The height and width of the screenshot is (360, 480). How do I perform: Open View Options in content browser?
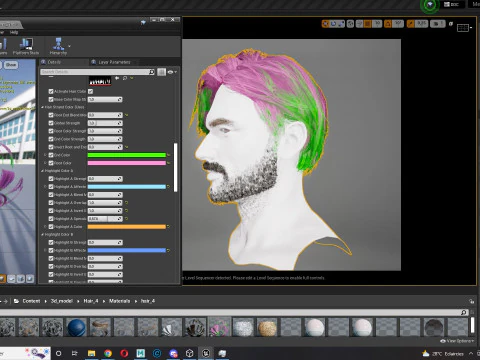tap(457, 341)
